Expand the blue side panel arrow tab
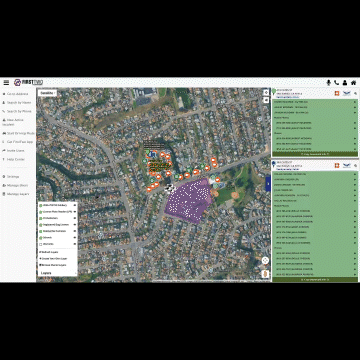Screen dimensions: 360x360 coord(268,184)
